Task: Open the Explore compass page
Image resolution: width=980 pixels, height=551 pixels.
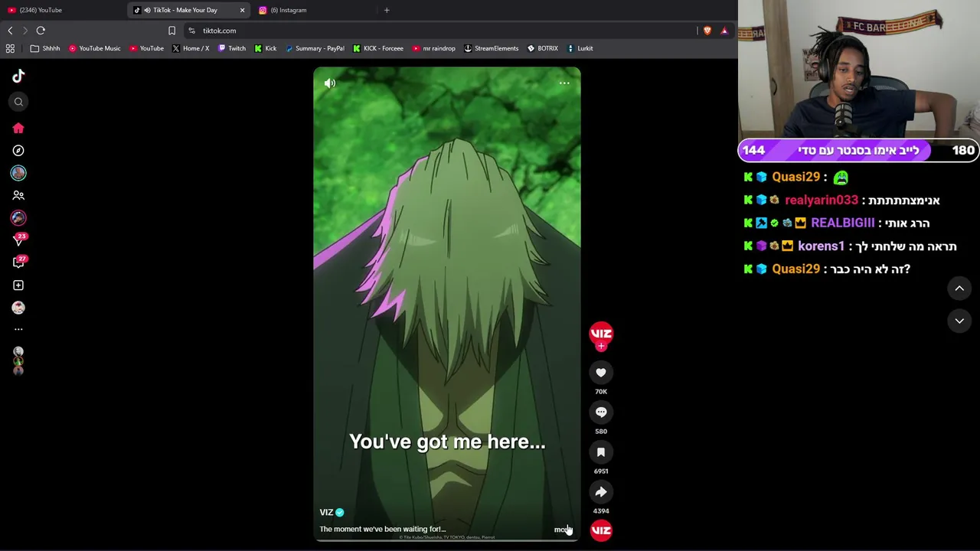Action: click(18, 151)
